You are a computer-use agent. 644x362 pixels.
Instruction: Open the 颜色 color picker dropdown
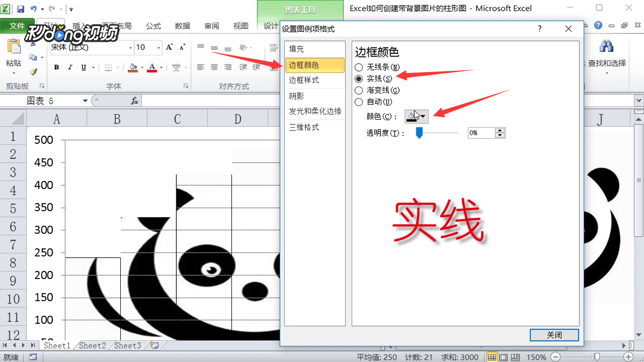pos(416,116)
